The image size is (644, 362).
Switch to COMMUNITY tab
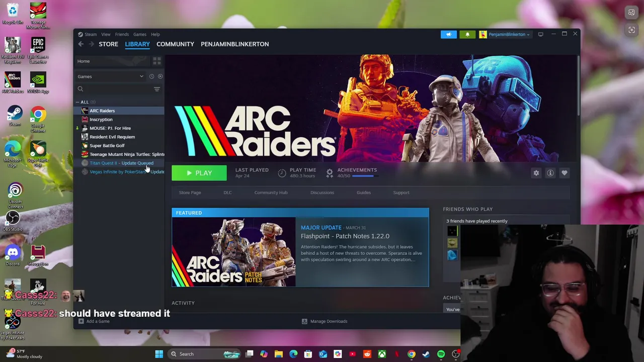(175, 44)
